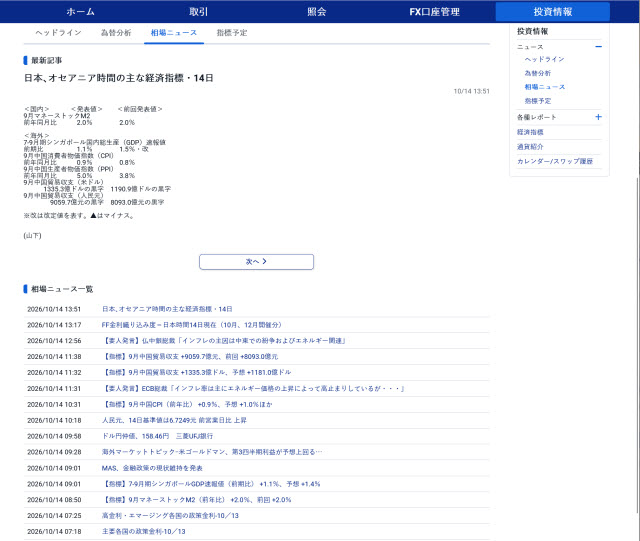The height and width of the screenshot is (541, 640).
Task: Open 高金利・エマージング各国の政策金利 link
Action: (170, 516)
